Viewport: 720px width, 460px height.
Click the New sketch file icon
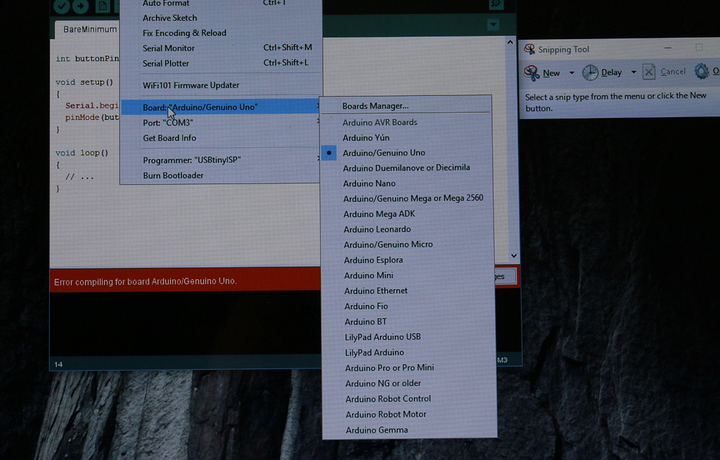click(102, 6)
